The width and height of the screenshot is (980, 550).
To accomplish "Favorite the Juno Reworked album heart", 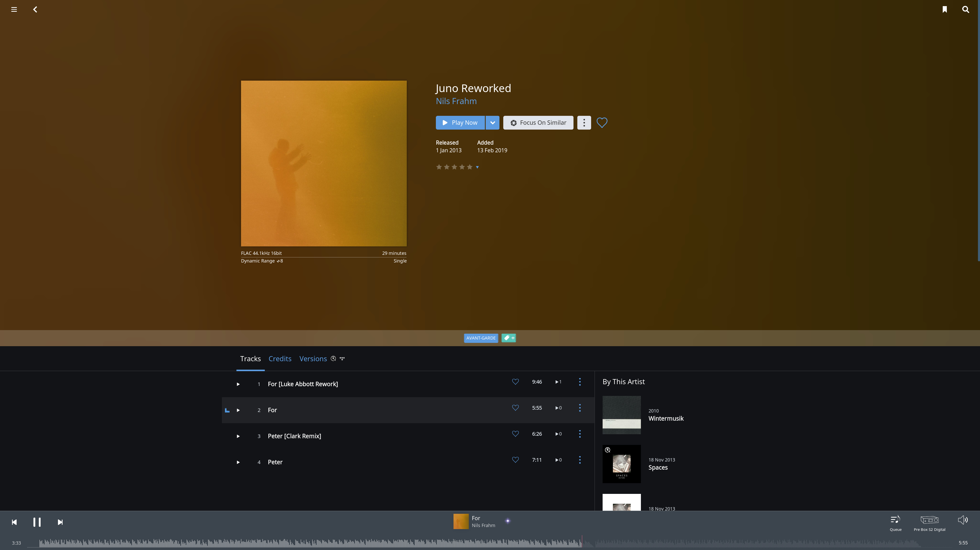I will [602, 123].
